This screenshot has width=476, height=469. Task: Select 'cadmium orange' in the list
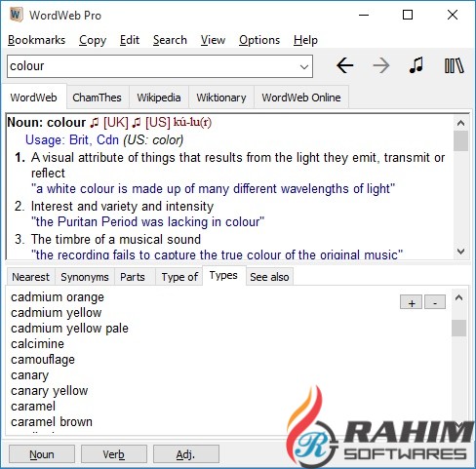coord(58,297)
